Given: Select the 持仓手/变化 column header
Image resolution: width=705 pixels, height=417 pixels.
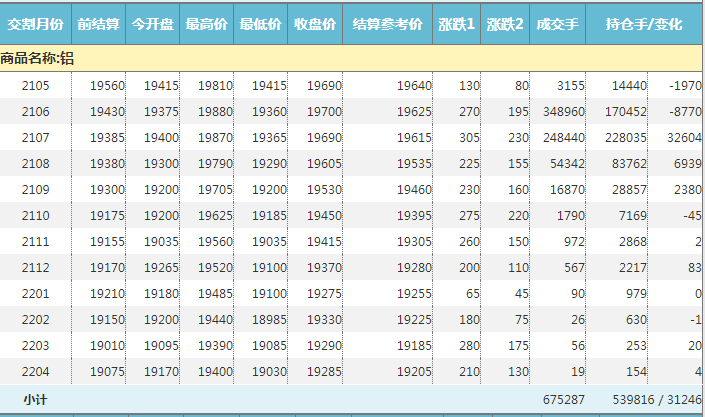Looking at the screenshot, I should click(x=644, y=23).
